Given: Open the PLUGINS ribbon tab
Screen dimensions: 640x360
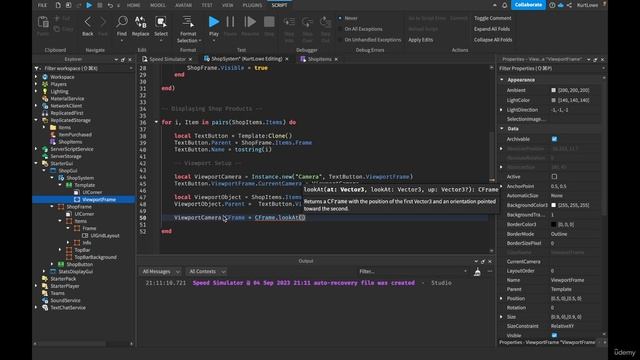Looking at the screenshot, I should click(252, 5).
